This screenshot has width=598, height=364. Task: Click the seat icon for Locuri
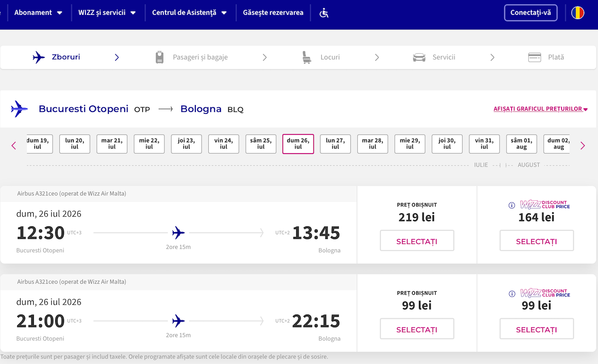click(306, 57)
